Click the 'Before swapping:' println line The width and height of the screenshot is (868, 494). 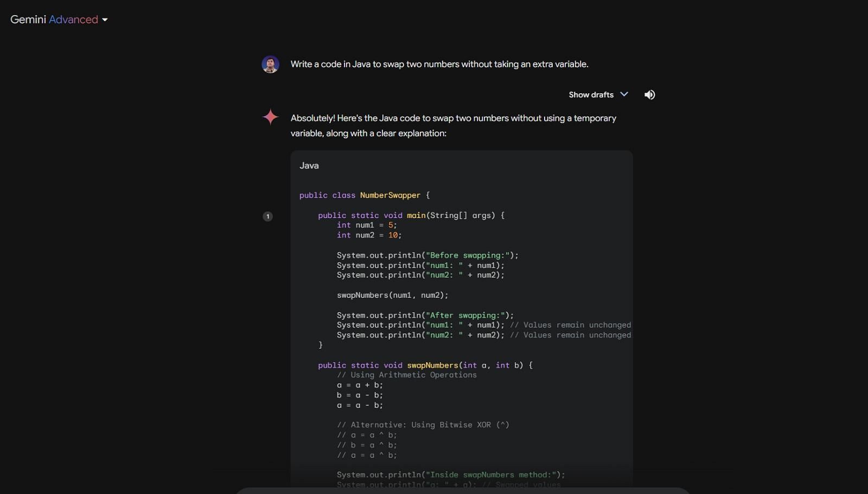pyautogui.click(x=427, y=255)
